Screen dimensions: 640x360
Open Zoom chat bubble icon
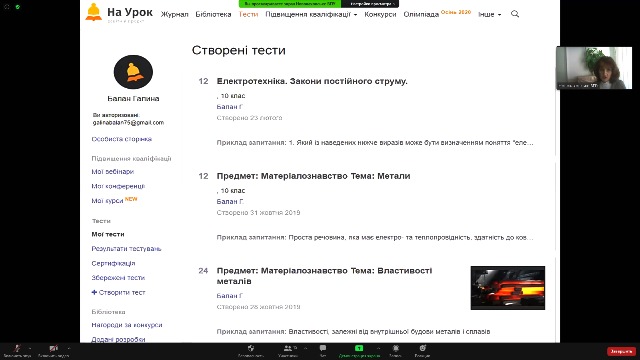tap(323, 348)
